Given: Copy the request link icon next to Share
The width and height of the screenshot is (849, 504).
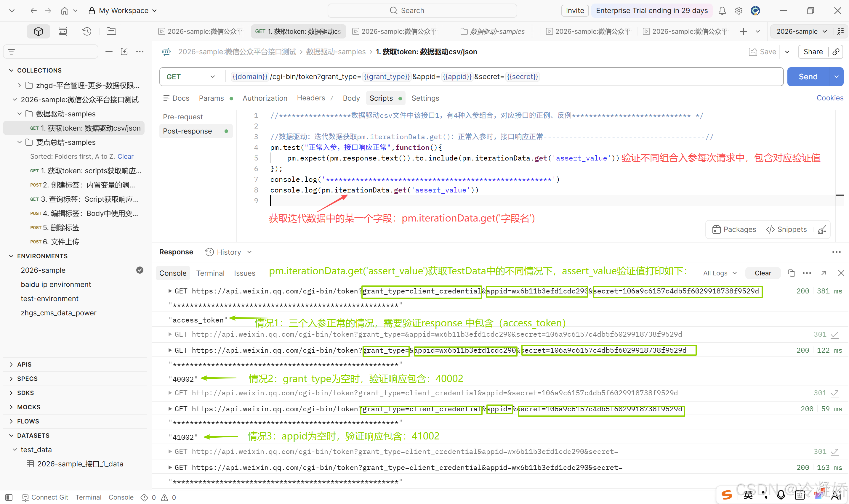Looking at the screenshot, I should coord(836,52).
